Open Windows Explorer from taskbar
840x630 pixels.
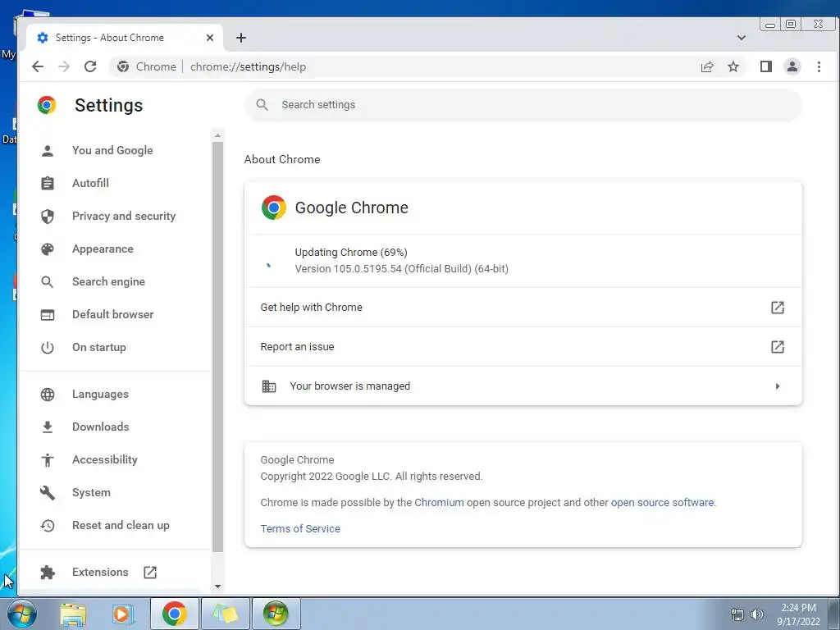tap(73, 614)
